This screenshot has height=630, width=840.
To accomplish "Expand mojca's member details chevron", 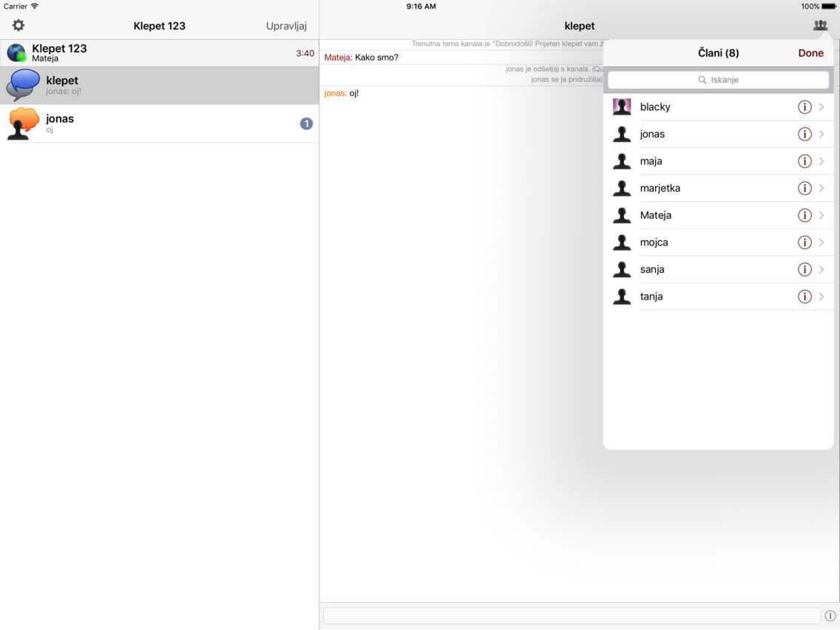I will [x=822, y=242].
